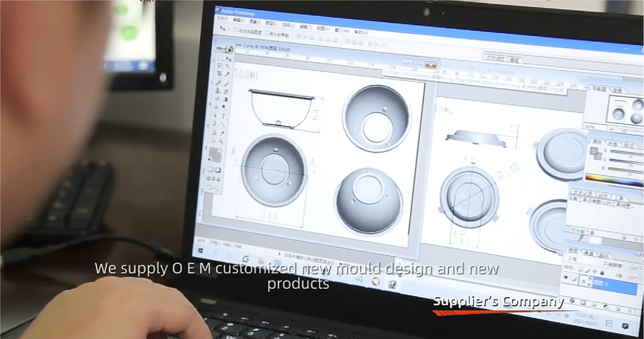
Task: Switch to the Channels tab in layers panel
Action: pos(589,253)
